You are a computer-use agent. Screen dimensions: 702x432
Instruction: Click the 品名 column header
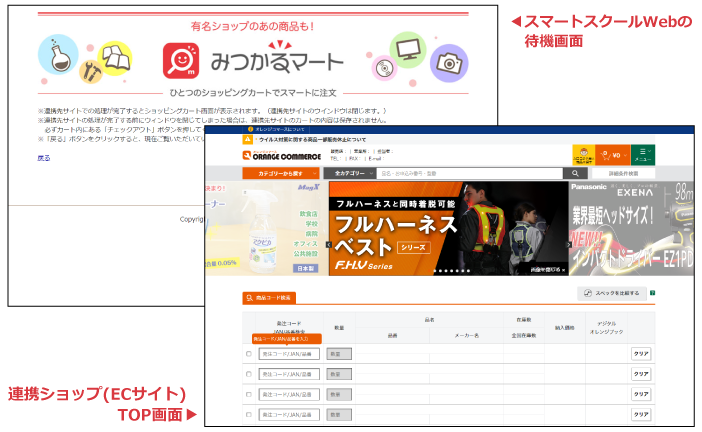[x=429, y=320]
